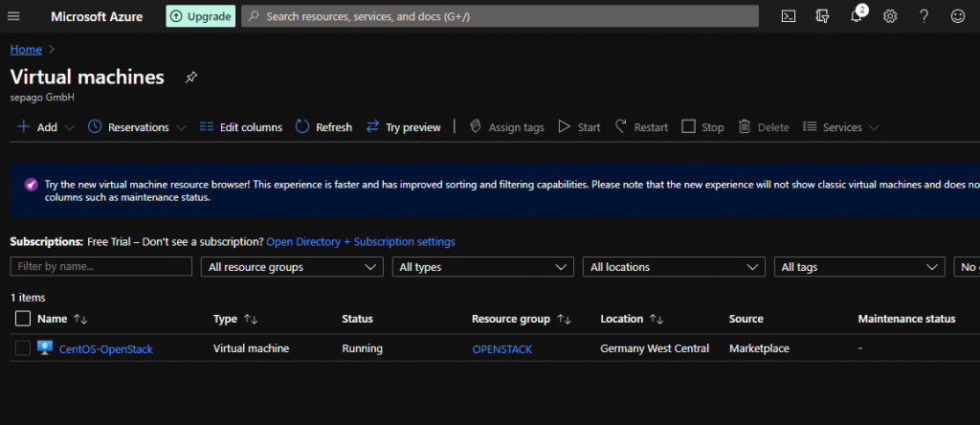
Task: Select all virtual machines checkbox
Action: (23, 319)
